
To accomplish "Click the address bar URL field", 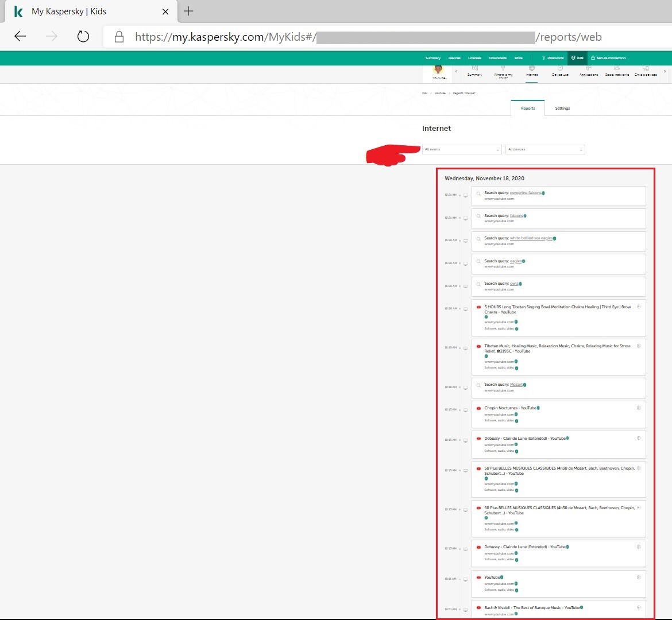I will pos(369,37).
